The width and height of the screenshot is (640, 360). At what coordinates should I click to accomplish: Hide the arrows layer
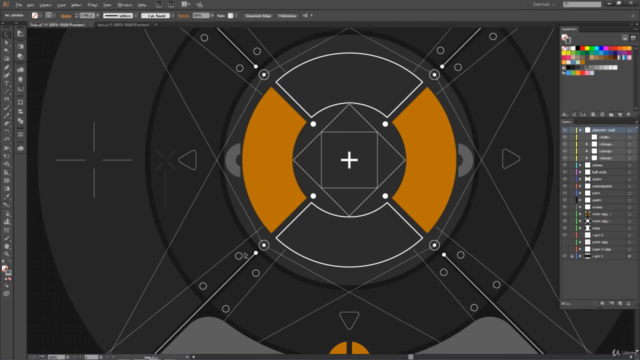point(565,165)
